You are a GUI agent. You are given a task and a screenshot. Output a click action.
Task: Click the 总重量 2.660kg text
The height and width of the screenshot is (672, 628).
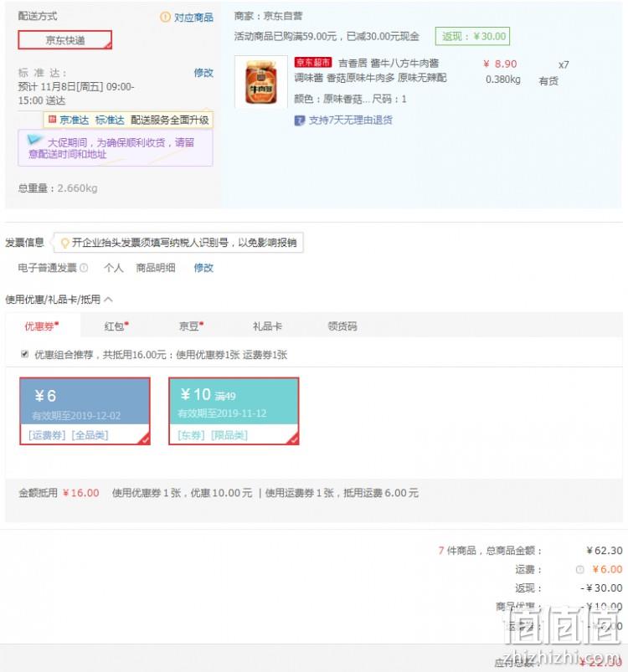pos(58,188)
